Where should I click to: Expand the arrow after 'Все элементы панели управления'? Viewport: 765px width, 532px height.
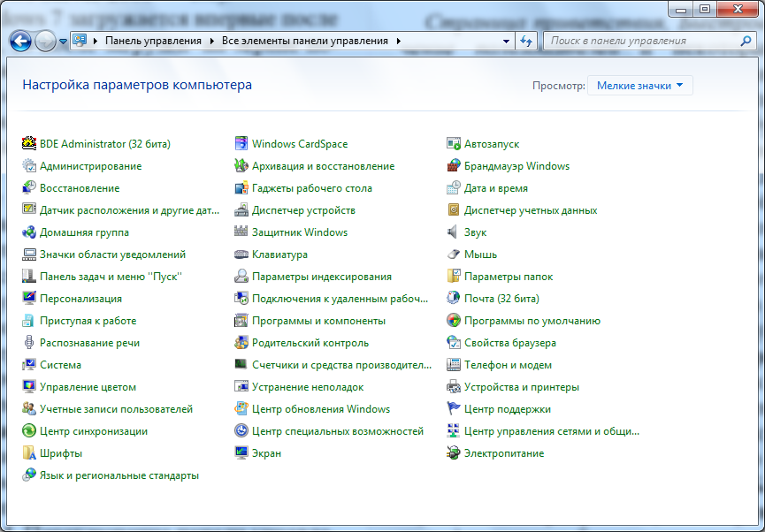tap(399, 41)
